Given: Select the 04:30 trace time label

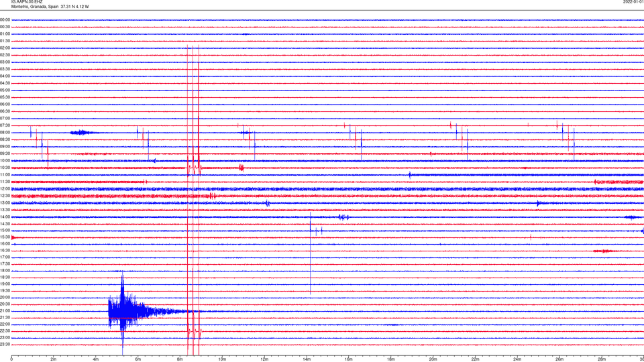Looking at the screenshot, I should pos(5,83).
